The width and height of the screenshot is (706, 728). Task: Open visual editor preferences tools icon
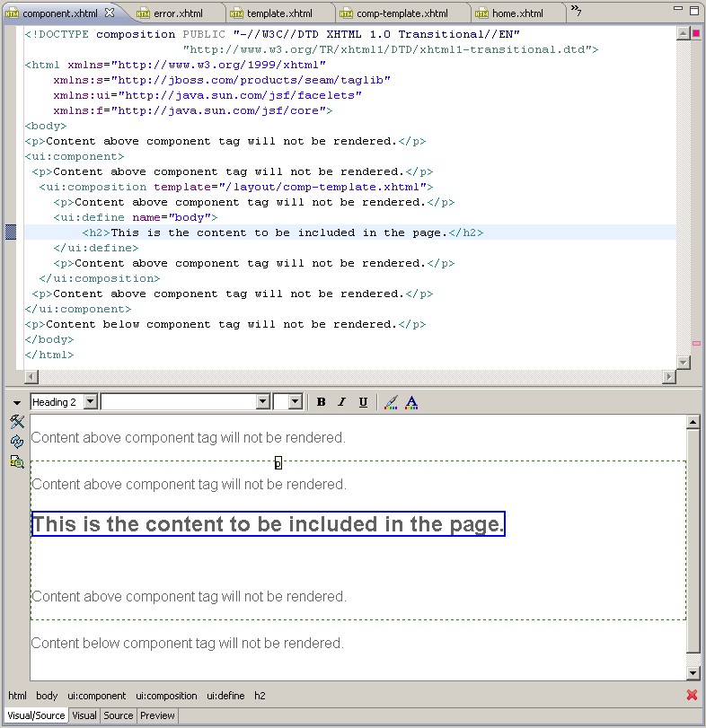point(17,422)
